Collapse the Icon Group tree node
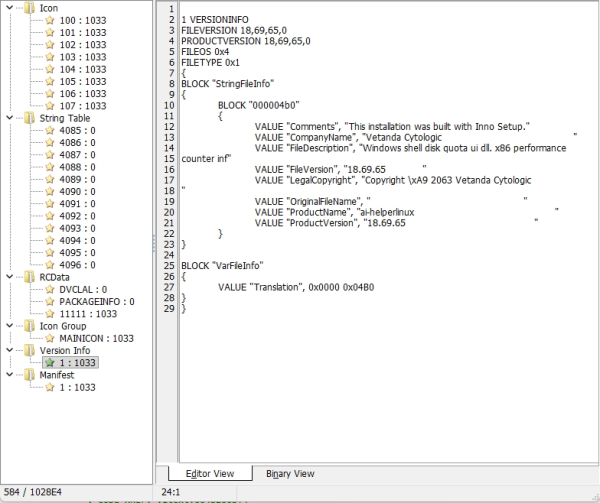Screen dimensions: 600x503 [10, 326]
